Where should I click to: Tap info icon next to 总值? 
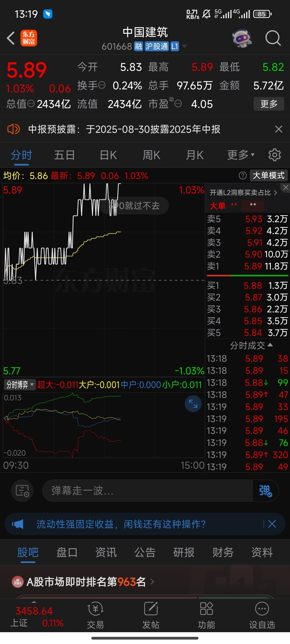(31, 104)
